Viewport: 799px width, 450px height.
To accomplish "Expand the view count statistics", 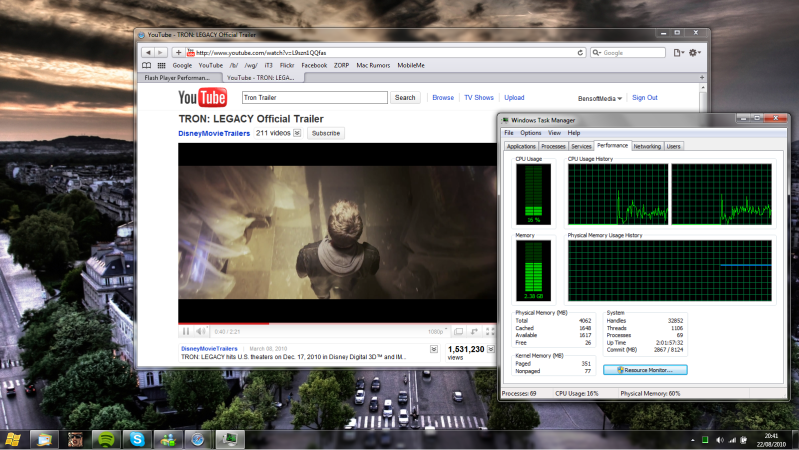I will (x=491, y=349).
